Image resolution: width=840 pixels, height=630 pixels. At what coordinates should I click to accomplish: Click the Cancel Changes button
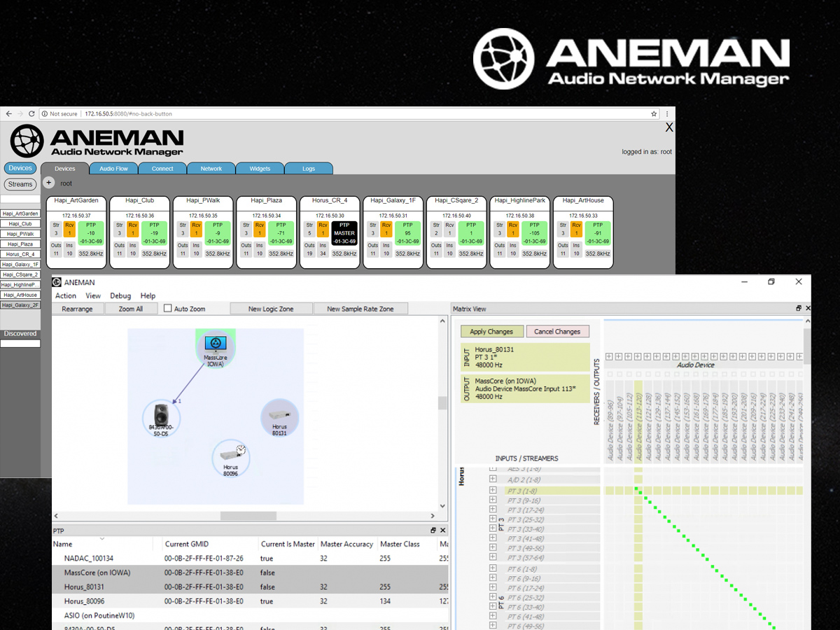coord(558,331)
